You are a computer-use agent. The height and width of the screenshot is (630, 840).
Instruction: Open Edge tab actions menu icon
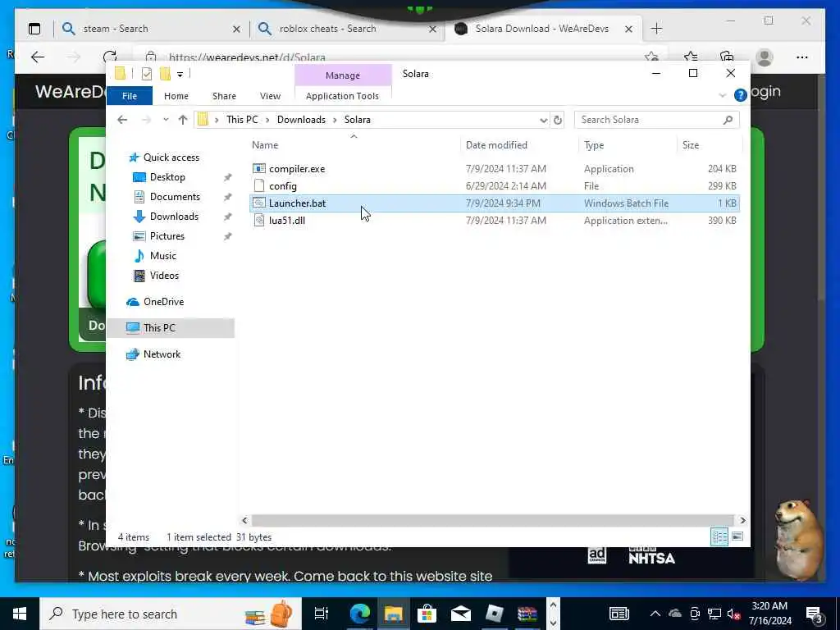click(34, 29)
